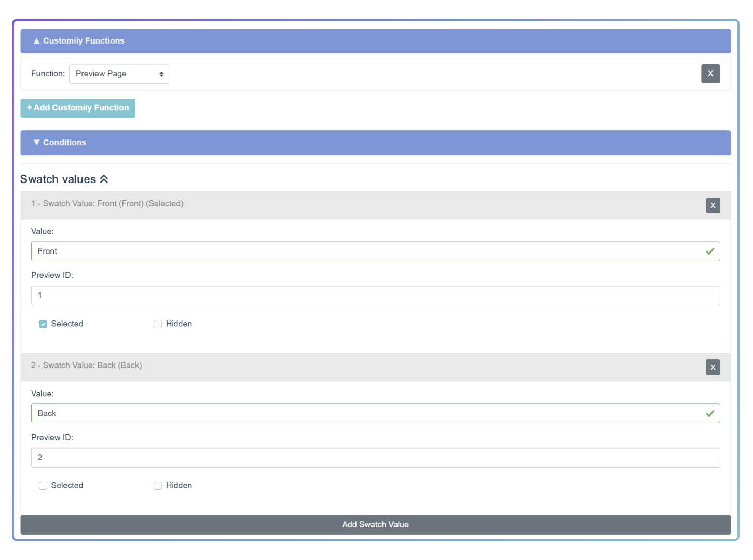Image resolution: width=753 pixels, height=560 pixels.
Task: Focus the Front swatch Value input
Action: pyautogui.click(x=376, y=251)
